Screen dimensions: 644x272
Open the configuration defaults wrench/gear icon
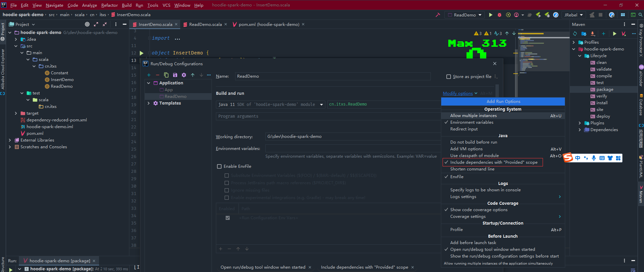[184, 75]
